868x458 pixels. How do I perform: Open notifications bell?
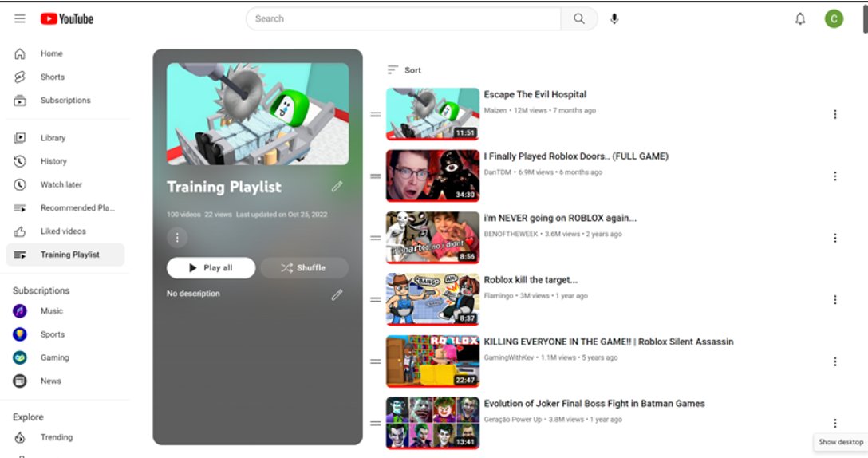[x=800, y=19]
